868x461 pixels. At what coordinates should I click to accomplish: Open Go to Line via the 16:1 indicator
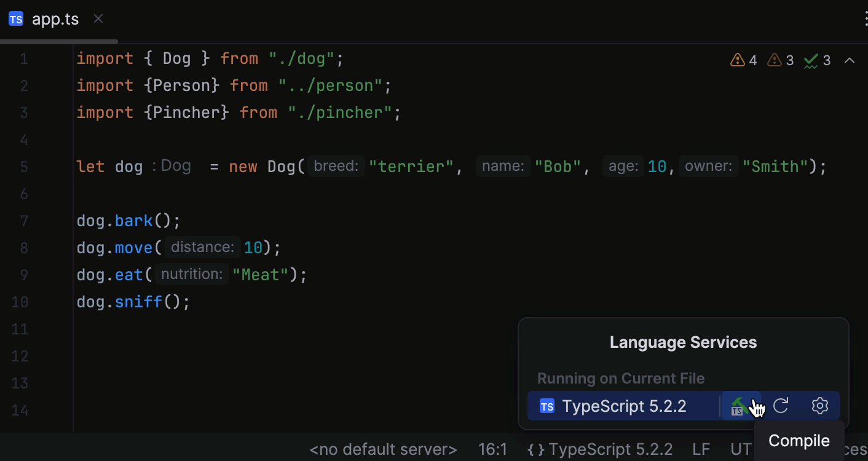click(x=492, y=449)
